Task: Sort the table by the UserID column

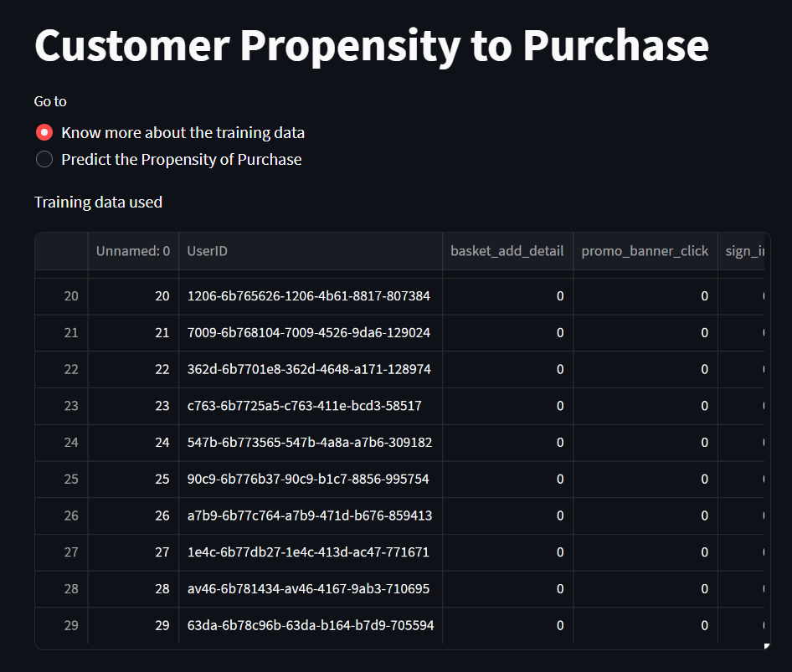Action: click(x=206, y=250)
